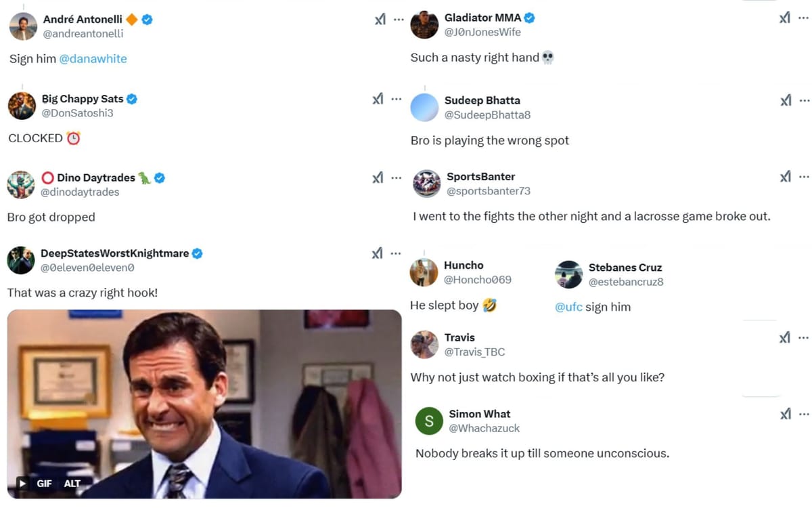Viewport: 812px width, 508px height.
Task: Click Big Chappy Sats verified badge
Action: tap(132, 99)
